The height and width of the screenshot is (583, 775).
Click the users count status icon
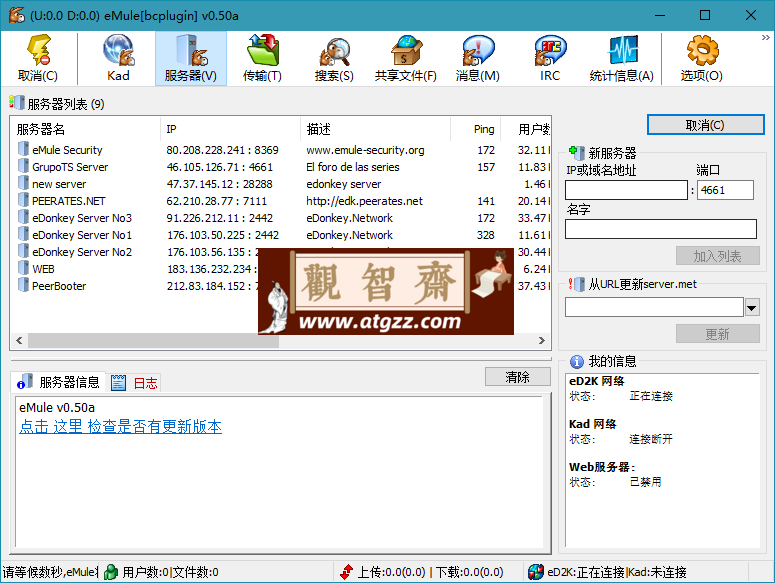coord(111,572)
